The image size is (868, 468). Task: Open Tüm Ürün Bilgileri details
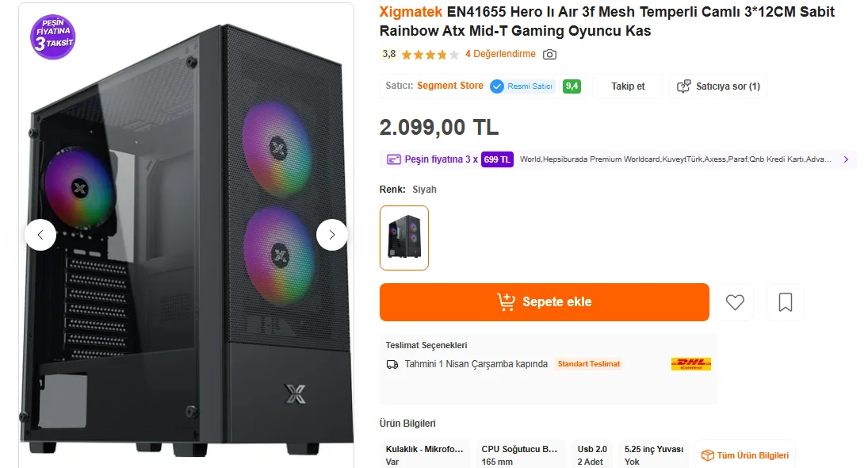(x=745, y=455)
